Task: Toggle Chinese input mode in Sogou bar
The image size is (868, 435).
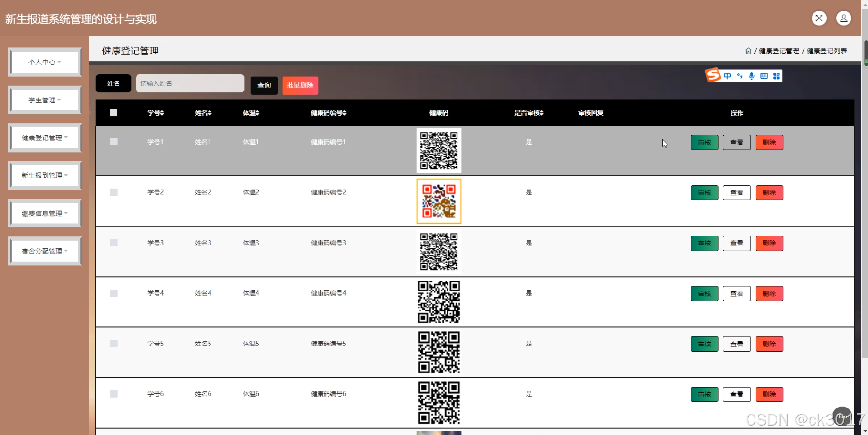Action: pos(727,76)
